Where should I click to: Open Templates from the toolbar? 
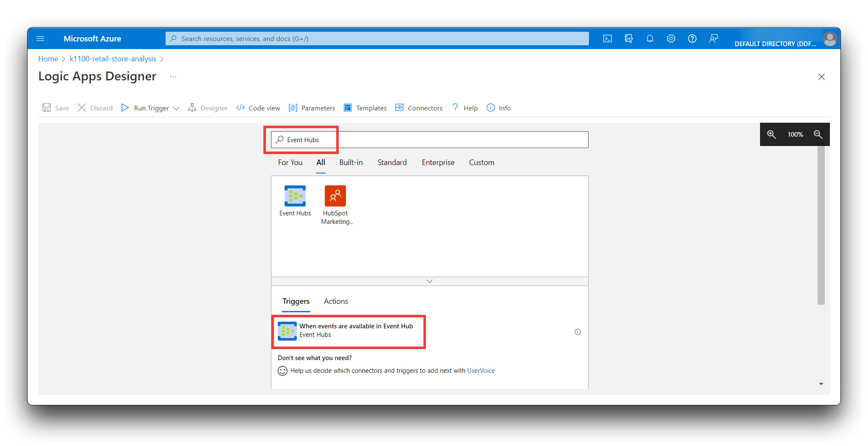point(365,108)
